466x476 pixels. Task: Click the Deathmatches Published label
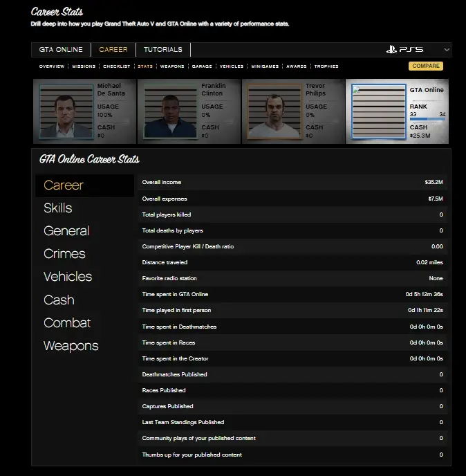tap(174, 374)
